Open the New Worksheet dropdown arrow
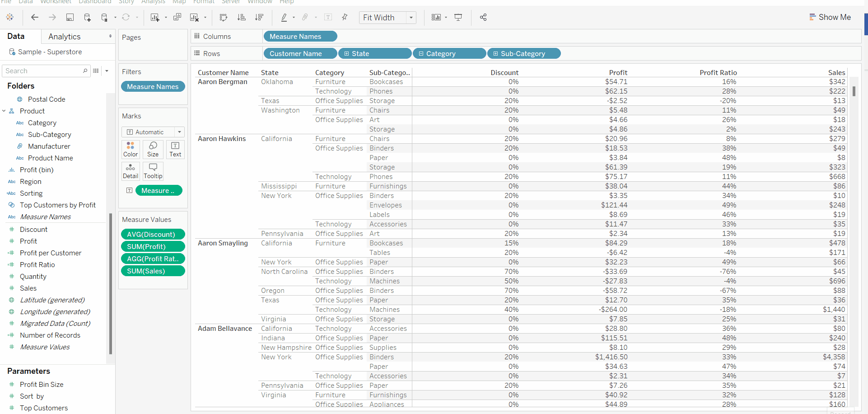 166,18
